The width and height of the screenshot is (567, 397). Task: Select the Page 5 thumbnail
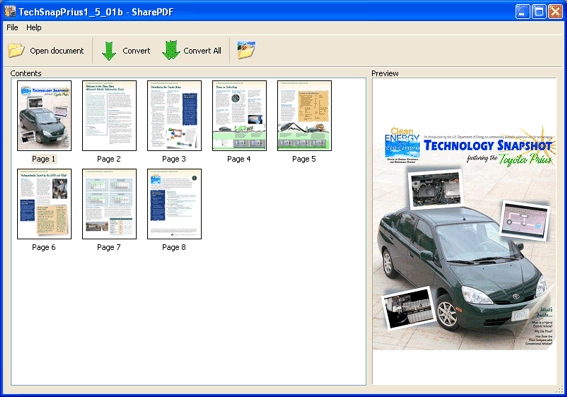coord(304,115)
